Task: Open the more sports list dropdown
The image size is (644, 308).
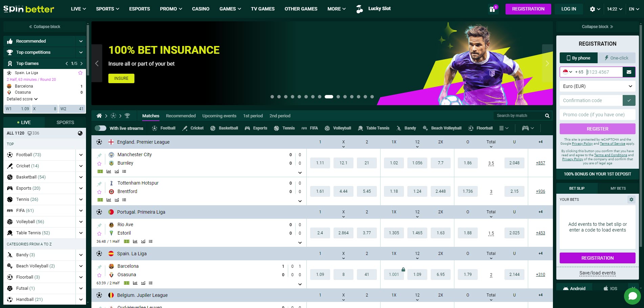Action: pyautogui.click(x=503, y=128)
